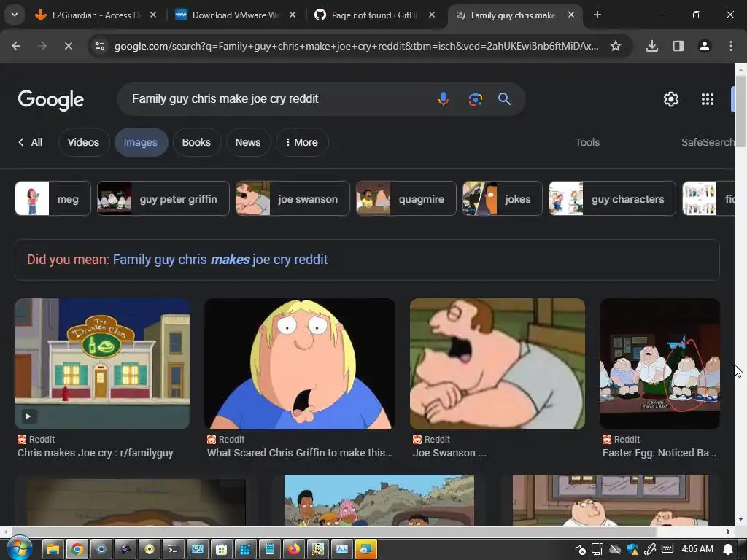747x560 pixels.
Task: Open the Drunken Clam video thumbnail
Action: 102,364
